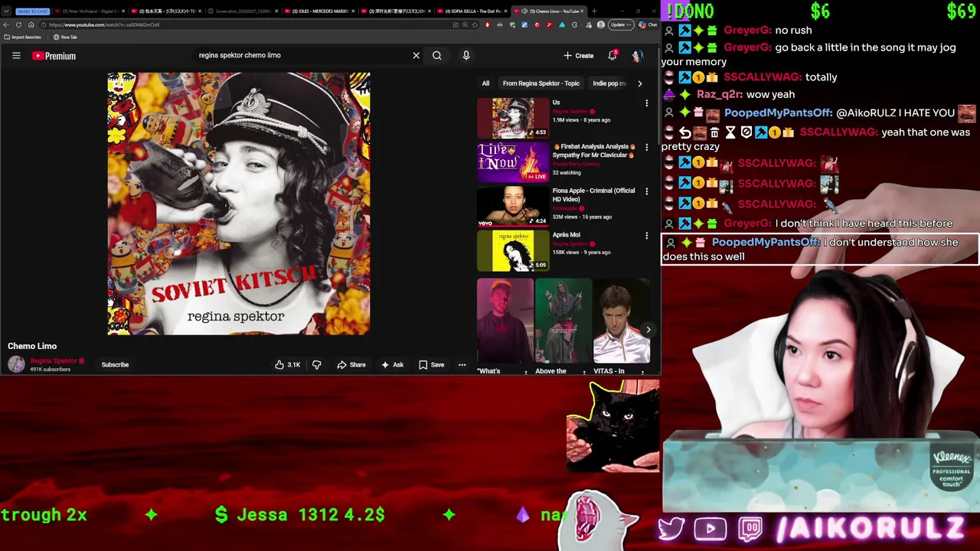Click the Ask button below the video
The width and height of the screenshot is (980, 551).
tap(393, 365)
